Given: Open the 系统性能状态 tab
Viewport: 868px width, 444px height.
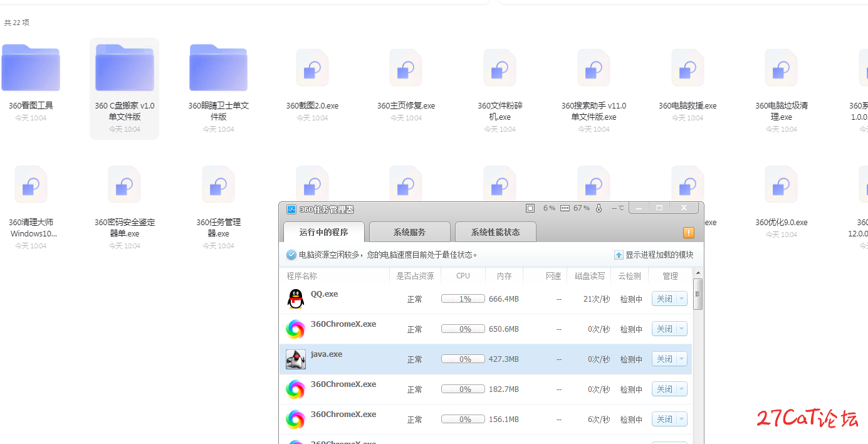Looking at the screenshot, I should (x=496, y=232).
